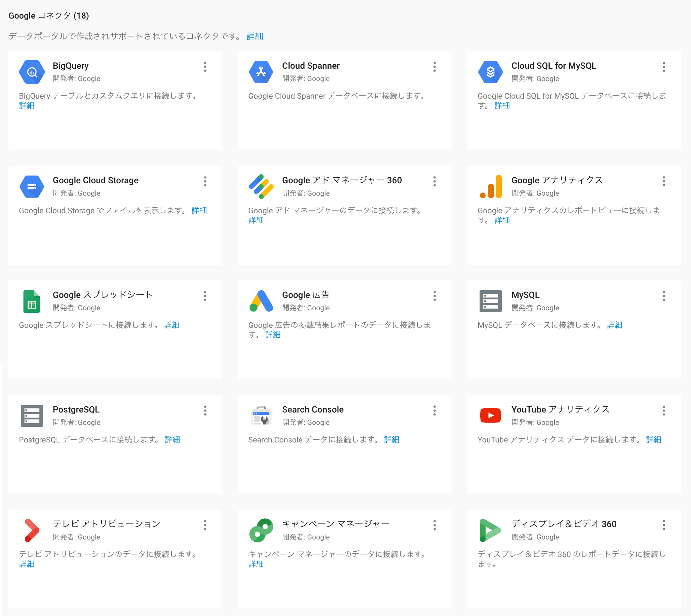Open the 詳細 link under BigQuery description
The image size is (691, 616).
click(26, 105)
